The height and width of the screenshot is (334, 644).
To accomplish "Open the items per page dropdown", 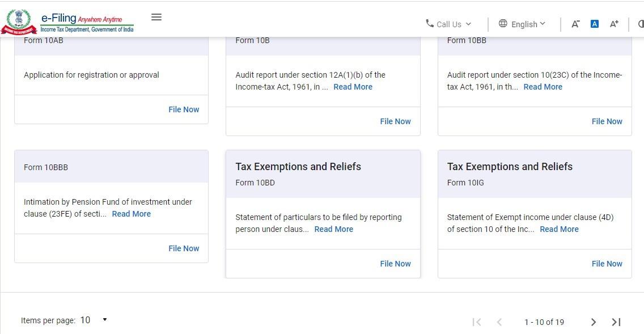I will [x=93, y=320].
